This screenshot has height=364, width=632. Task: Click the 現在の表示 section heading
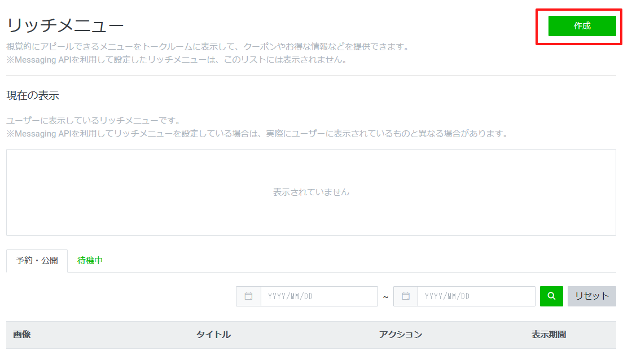pos(33,95)
